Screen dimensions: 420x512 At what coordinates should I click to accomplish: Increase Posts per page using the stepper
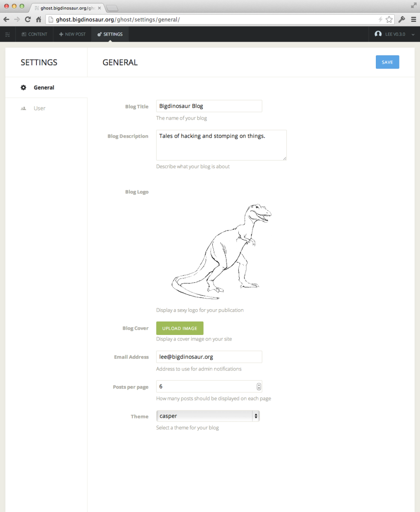click(x=258, y=384)
